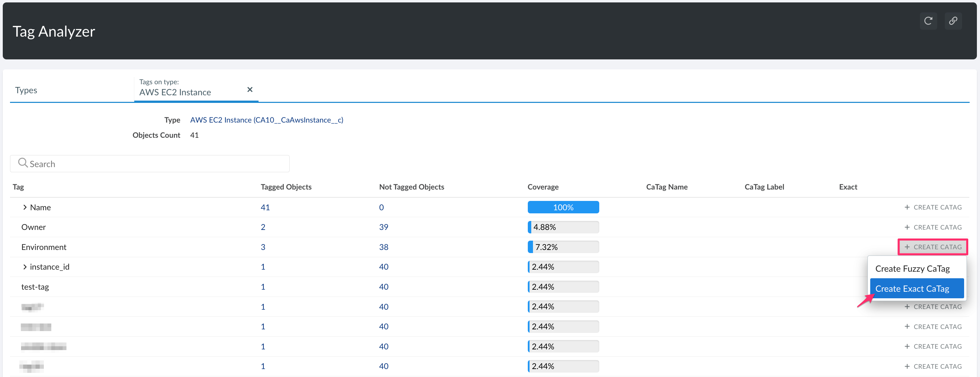Click the 7.32% Environment coverage bar
This screenshot has height=377, width=980.
pyautogui.click(x=563, y=247)
